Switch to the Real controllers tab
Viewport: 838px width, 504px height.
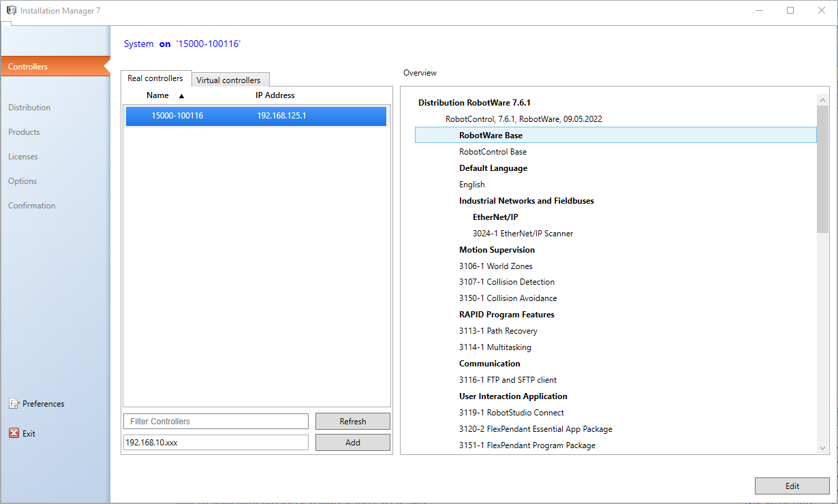(x=156, y=78)
